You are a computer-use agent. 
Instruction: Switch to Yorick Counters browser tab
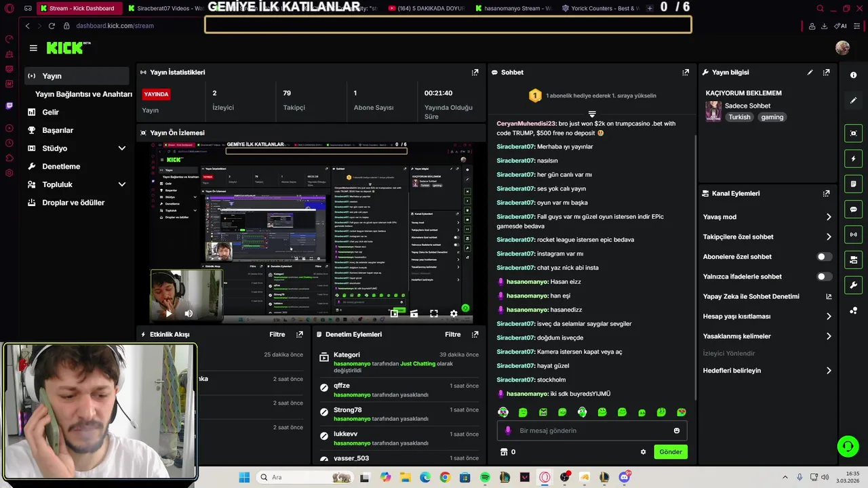tap(599, 9)
